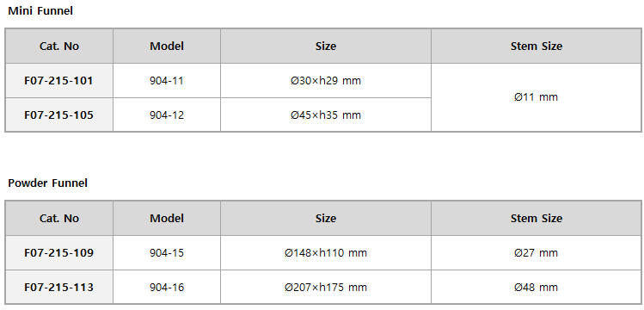The image size is (644, 310).
Task: Select catalog number F07-215-101
Action: (x=59, y=81)
